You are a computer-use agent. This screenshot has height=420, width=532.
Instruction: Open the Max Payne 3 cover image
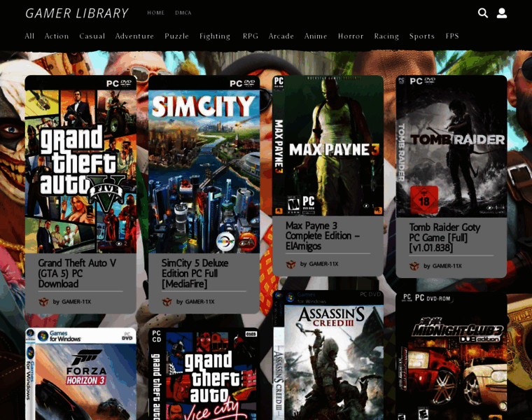[x=328, y=146]
